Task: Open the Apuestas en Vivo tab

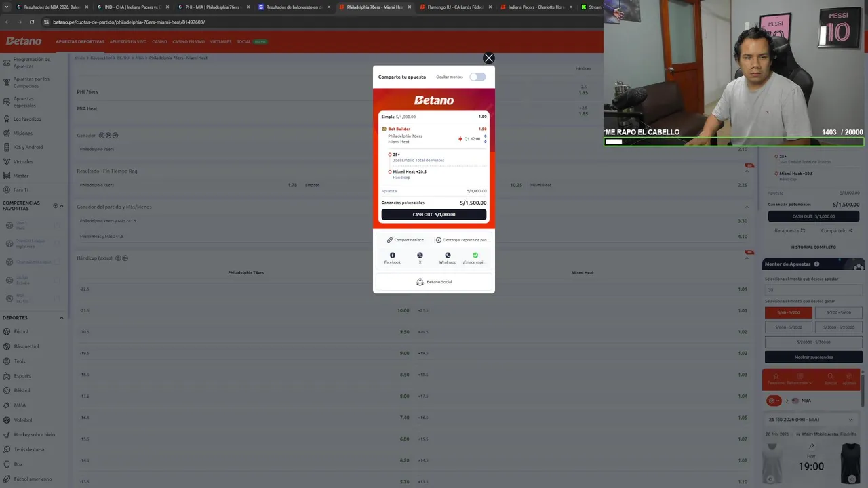Action: [x=128, y=42]
